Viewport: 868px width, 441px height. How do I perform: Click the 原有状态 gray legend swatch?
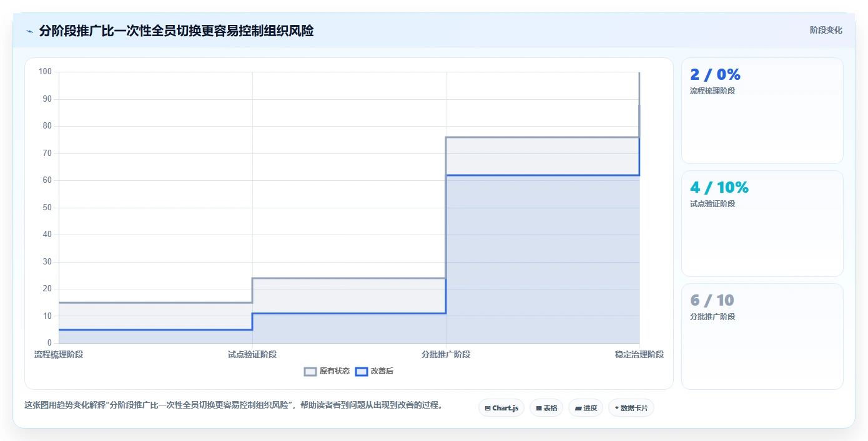tap(310, 372)
